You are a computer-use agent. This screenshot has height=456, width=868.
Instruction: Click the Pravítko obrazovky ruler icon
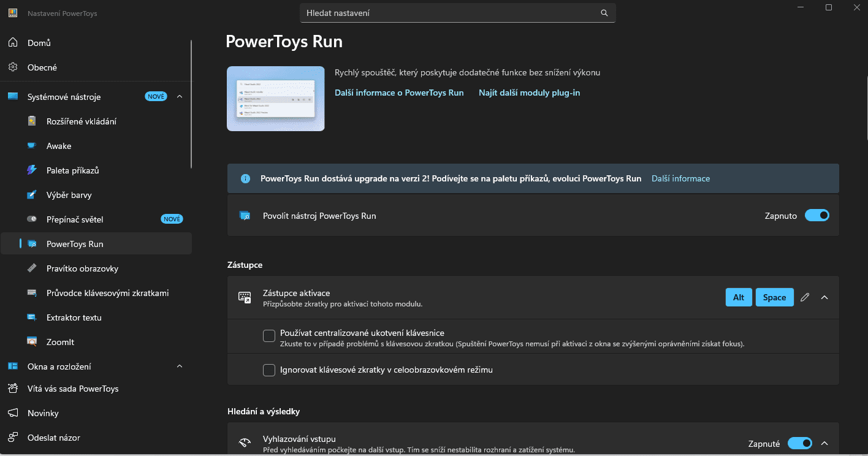(x=32, y=268)
